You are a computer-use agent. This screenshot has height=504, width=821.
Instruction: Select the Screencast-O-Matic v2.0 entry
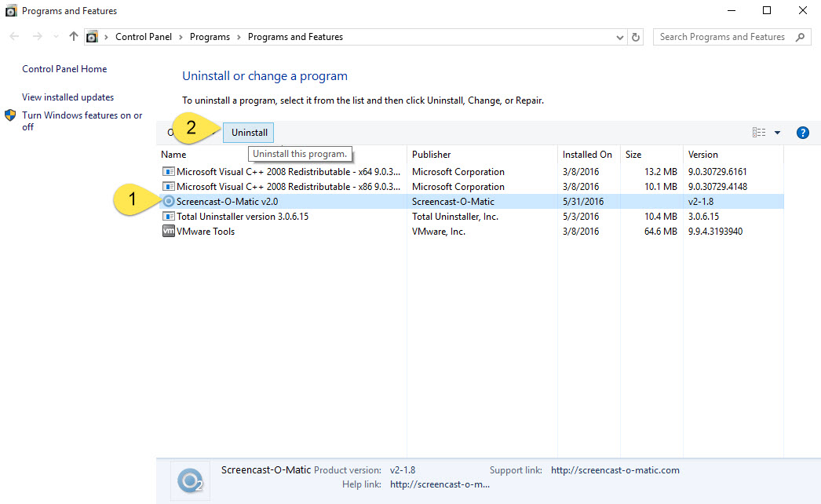tap(471, 201)
